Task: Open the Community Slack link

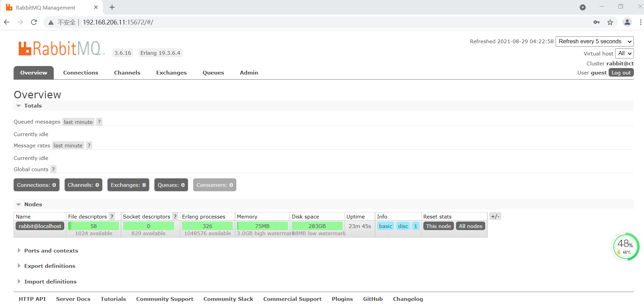Action: point(228,299)
